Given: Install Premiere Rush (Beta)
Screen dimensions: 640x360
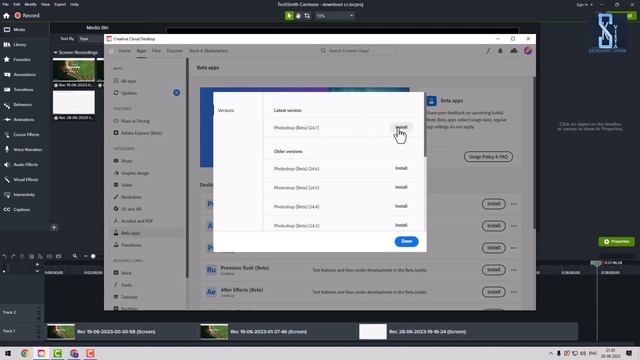Looking at the screenshot, I should (493, 270).
